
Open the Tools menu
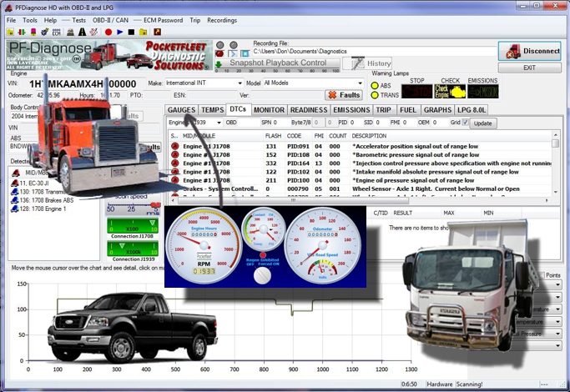point(30,20)
